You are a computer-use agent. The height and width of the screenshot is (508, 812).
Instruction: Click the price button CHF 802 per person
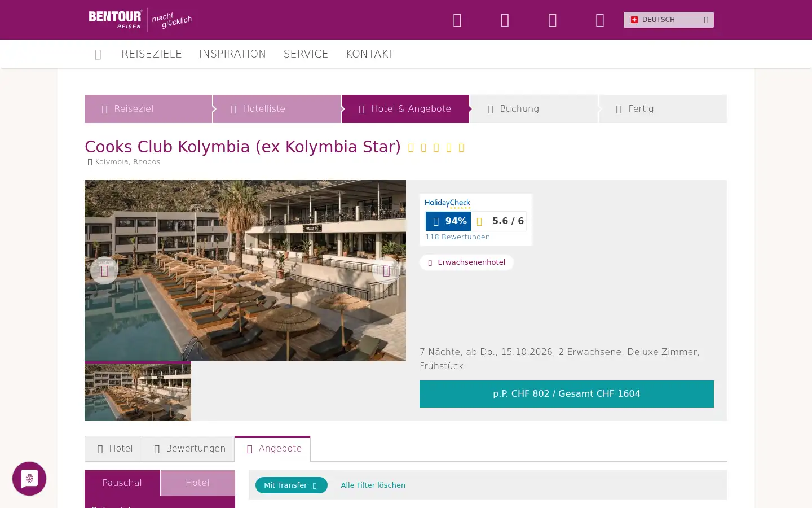(x=567, y=394)
